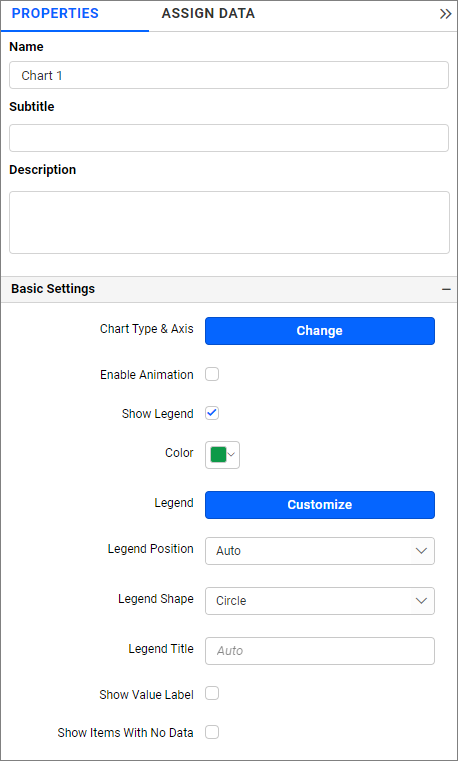
Task: Focus the Legend Title text box
Action: (x=320, y=651)
